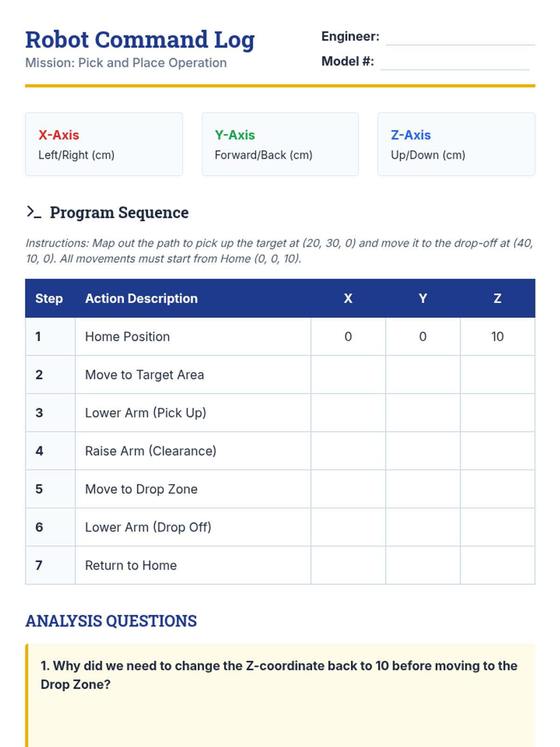Click Z cell for Lower Arm (Pick Up)
This screenshot has width=560, height=747.
click(x=497, y=413)
